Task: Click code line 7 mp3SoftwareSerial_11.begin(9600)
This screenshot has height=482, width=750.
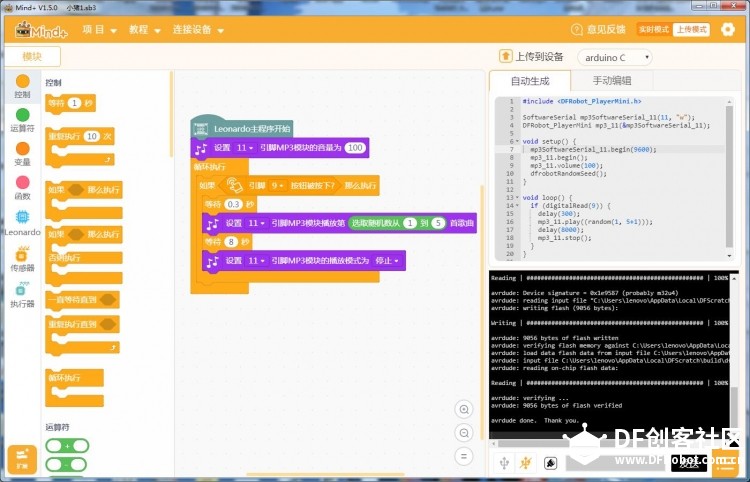Action: 593,150
